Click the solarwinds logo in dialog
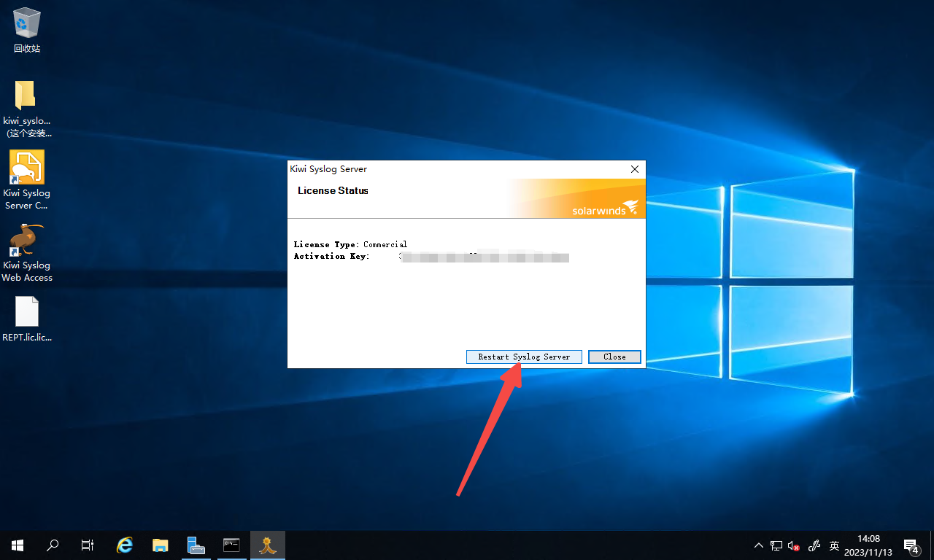 [x=605, y=208]
